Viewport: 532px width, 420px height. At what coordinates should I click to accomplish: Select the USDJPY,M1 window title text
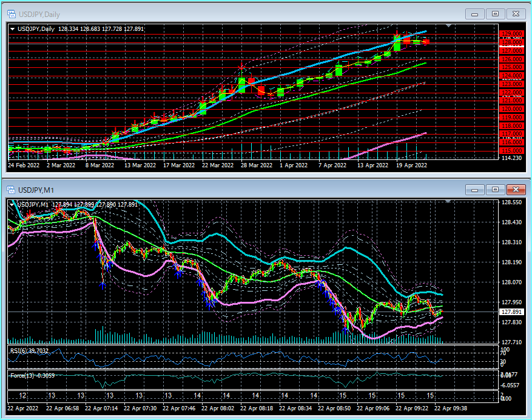(36, 190)
